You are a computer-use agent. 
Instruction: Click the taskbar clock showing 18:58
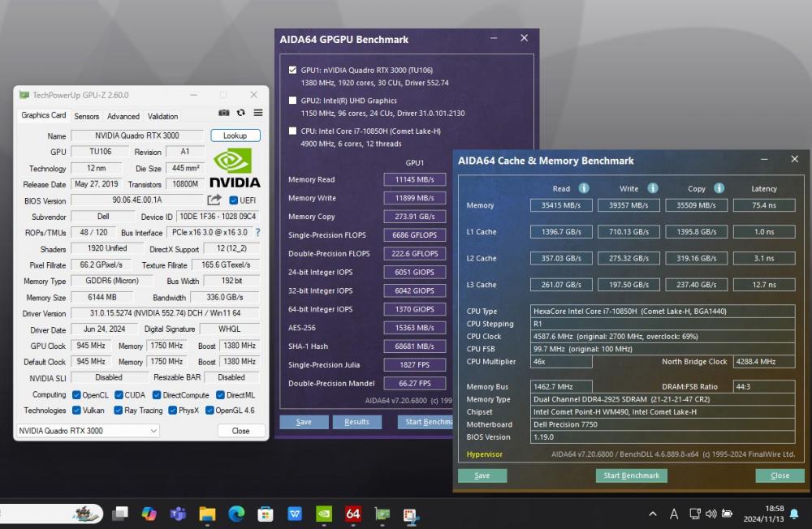[x=774, y=514]
